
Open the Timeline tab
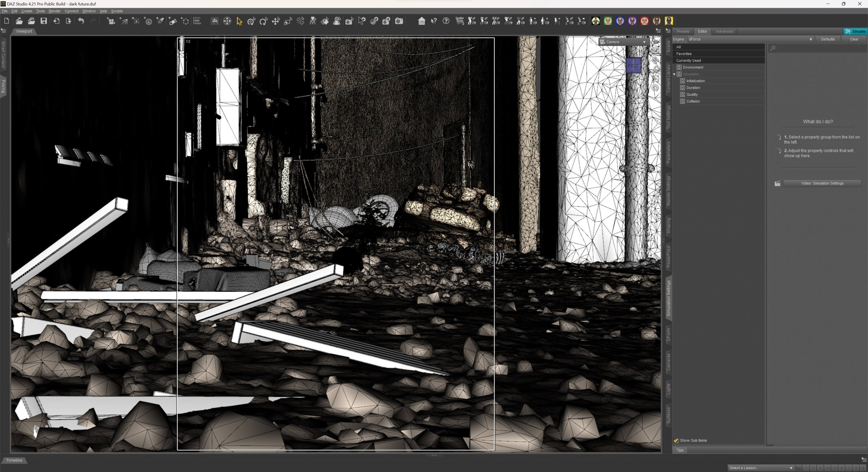click(14, 460)
